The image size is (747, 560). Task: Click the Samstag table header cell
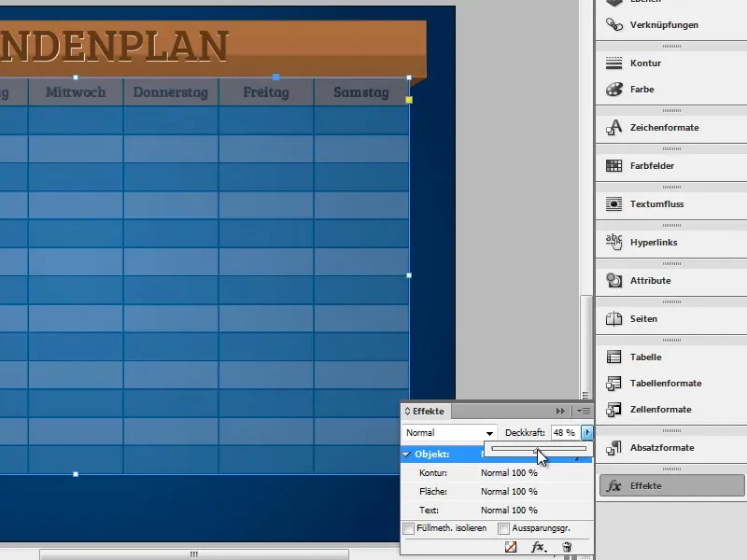point(361,91)
